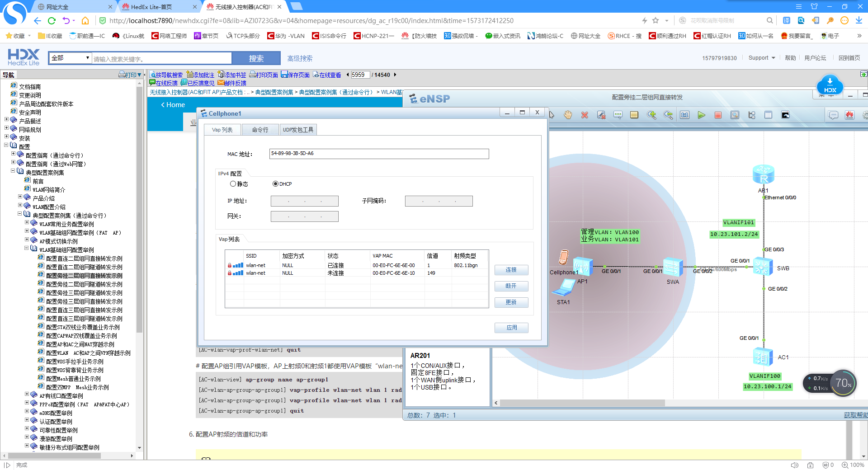Screen dimensions: 868x470
Task: Click the browser back arrow
Action: point(38,21)
